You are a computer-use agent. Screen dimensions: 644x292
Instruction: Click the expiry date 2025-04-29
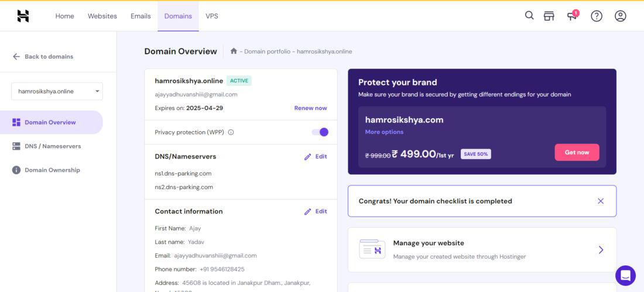click(x=204, y=108)
